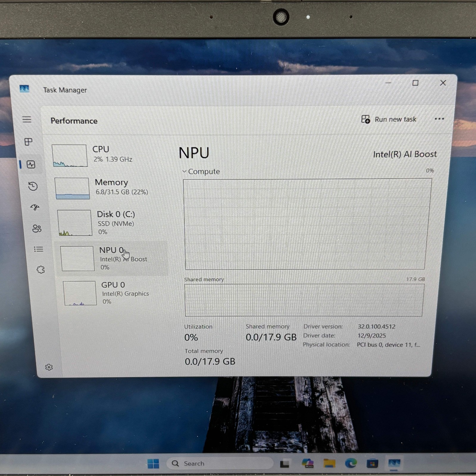476x476 pixels.
Task: Open the Compute graph dropdown
Action: tap(201, 171)
